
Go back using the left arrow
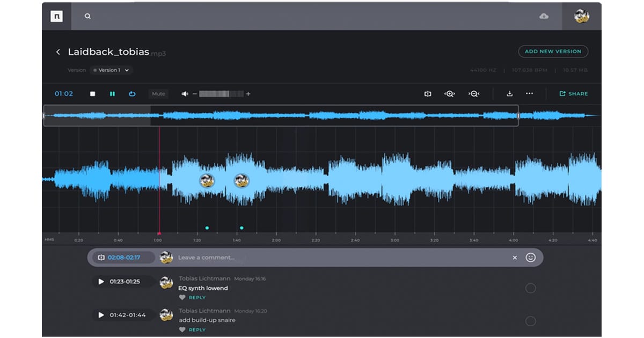(x=58, y=52)
